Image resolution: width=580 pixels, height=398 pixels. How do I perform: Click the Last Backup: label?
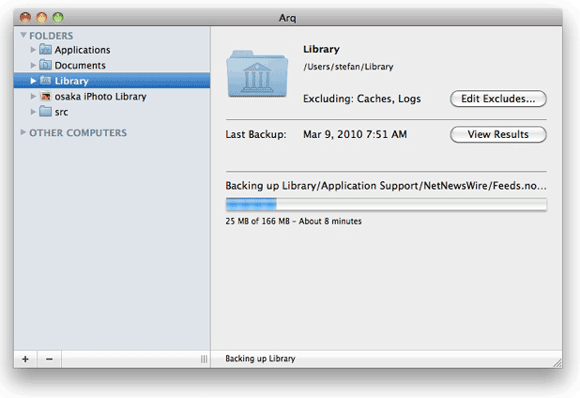click(x=256, y=134)
